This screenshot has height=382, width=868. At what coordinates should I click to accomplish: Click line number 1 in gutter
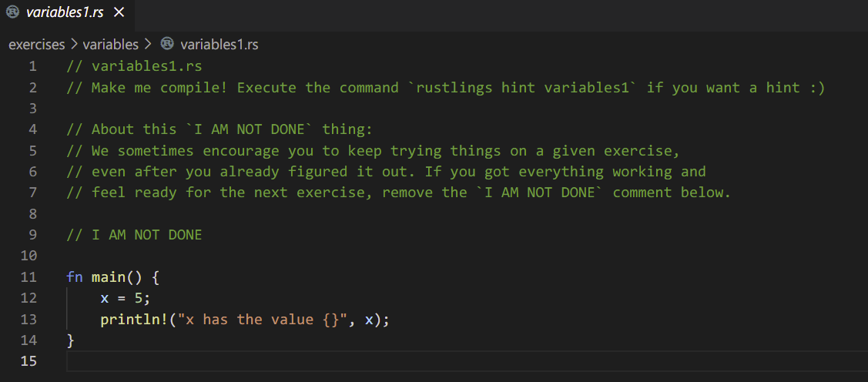[x=32, y=66]
